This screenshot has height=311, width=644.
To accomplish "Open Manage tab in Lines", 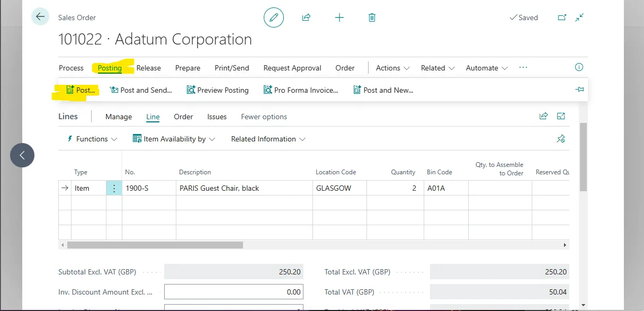I will 119,117.
